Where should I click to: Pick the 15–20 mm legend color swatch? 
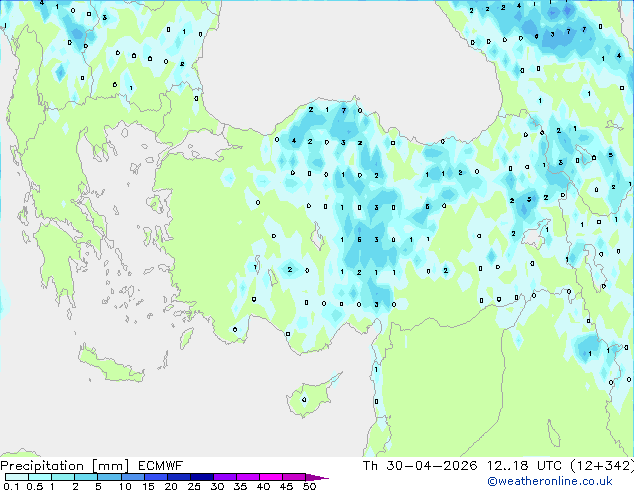coord(156,477)
